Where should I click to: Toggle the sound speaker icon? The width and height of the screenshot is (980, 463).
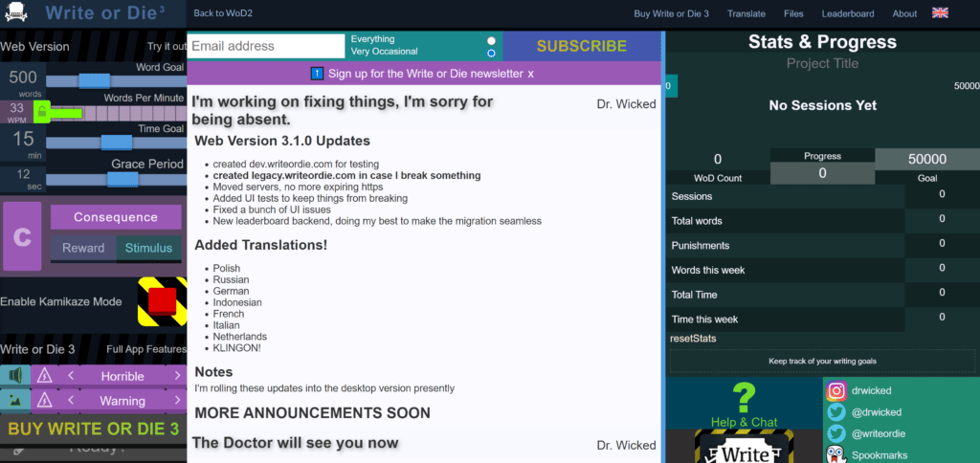click(x=15, y=376)
